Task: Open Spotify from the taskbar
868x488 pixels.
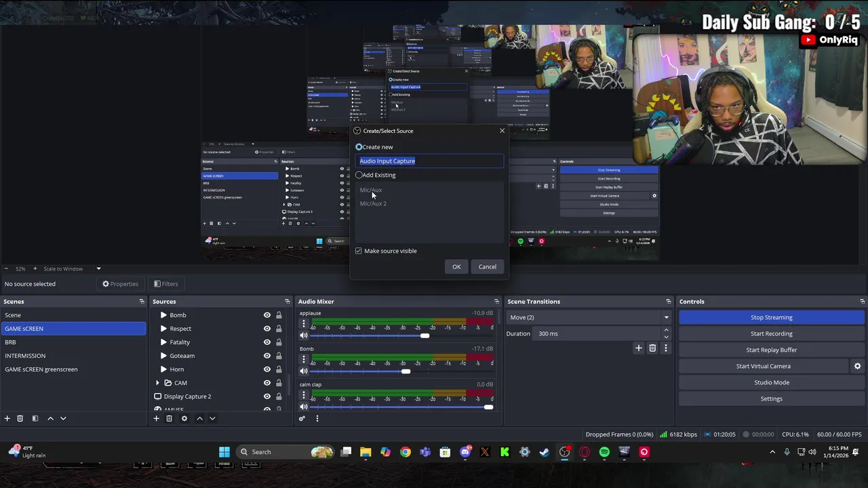Action: click(604, 452)
